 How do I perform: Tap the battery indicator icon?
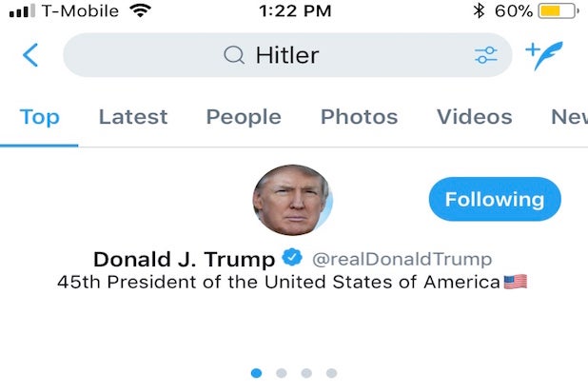554,11
